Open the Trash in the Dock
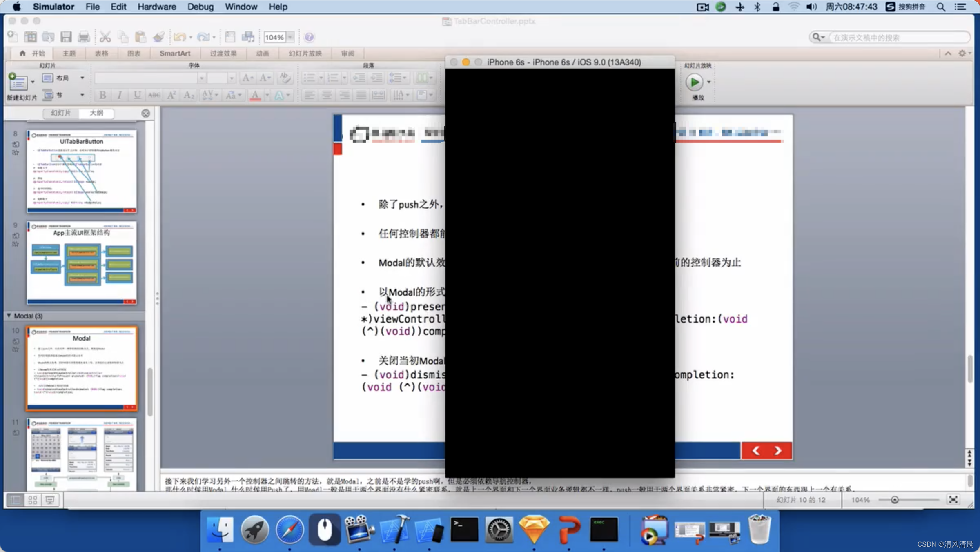 click(759, 530)
